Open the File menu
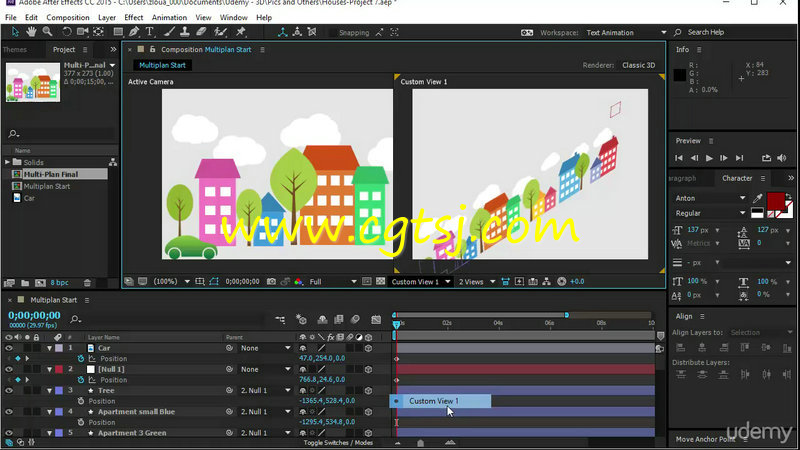The width and height of the screenshot is (800, 450). pos(11,17)
